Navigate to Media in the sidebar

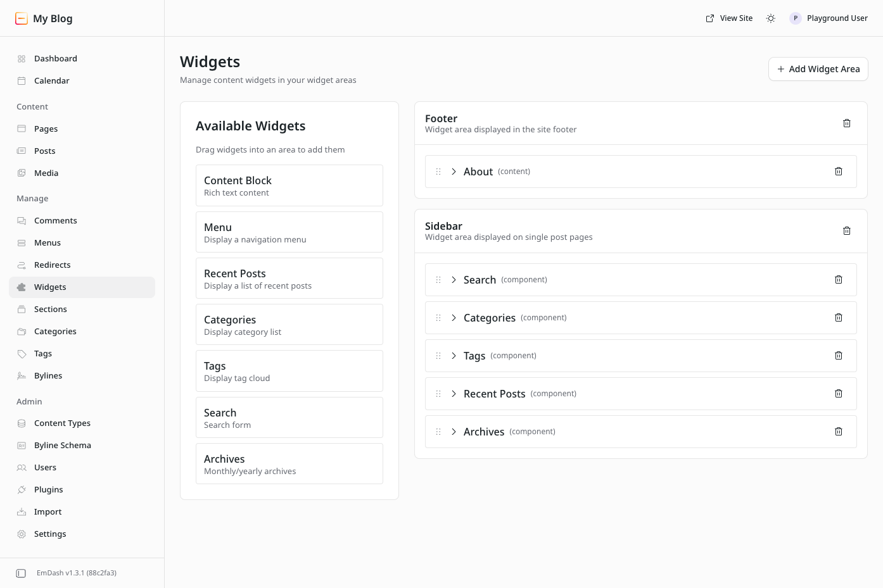pos(82,173)
